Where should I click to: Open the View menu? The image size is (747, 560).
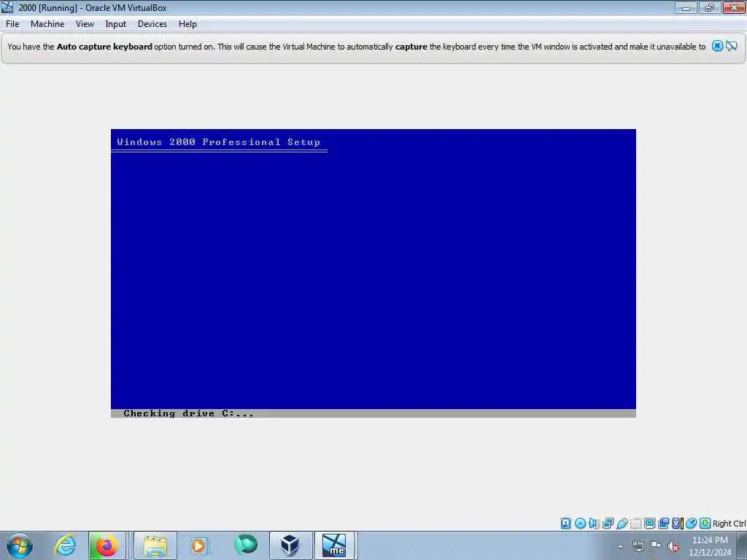tap(85, 24)
